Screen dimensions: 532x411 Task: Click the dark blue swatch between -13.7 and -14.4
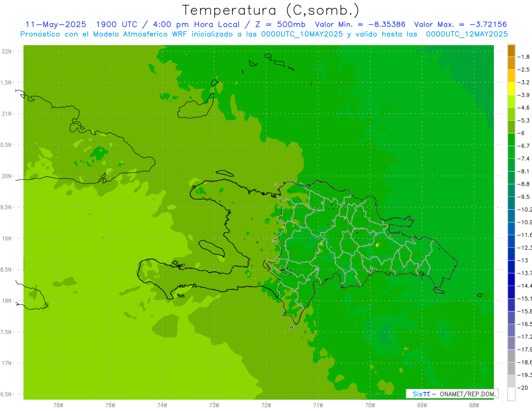point(511,279)
